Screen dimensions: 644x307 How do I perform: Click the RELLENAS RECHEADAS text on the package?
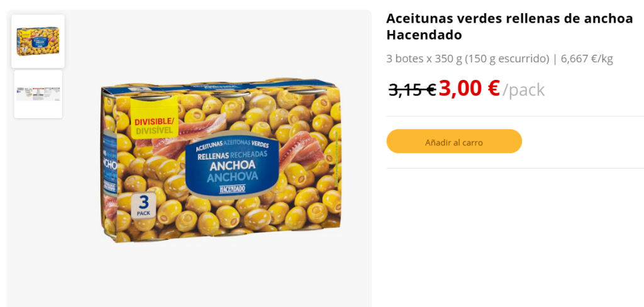(x=233, y=155)
